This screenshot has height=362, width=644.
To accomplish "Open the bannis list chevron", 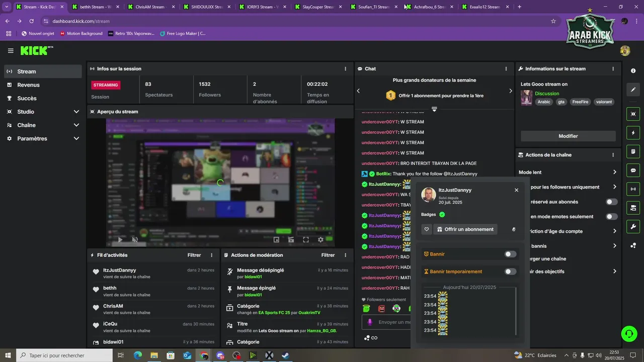I will click(x=614, y=246).
